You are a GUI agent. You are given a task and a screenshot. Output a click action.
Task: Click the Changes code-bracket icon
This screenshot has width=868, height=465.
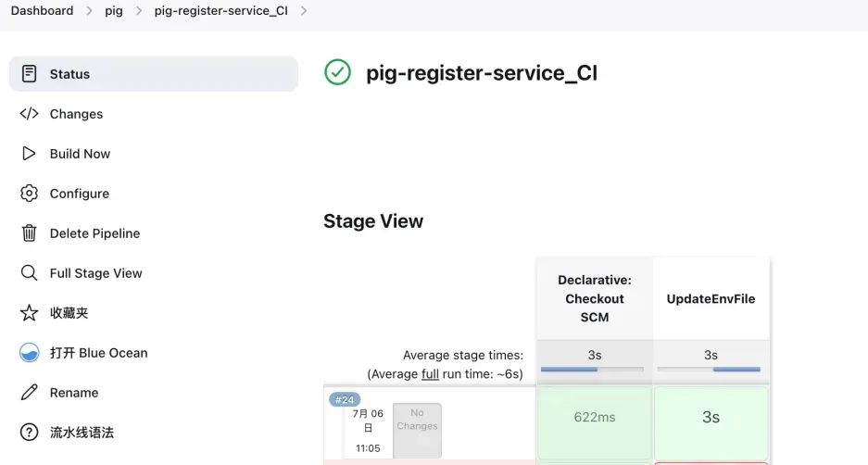[29, 114]
